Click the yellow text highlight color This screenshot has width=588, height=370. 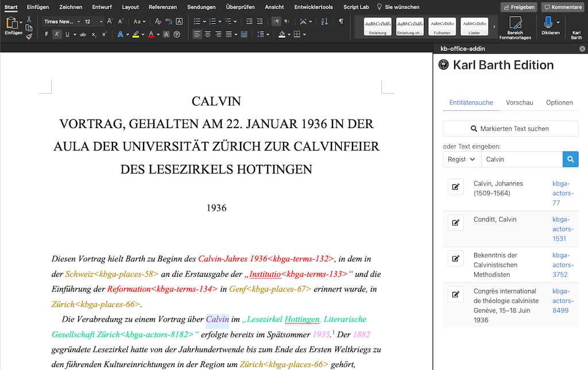tap(136, 34)
